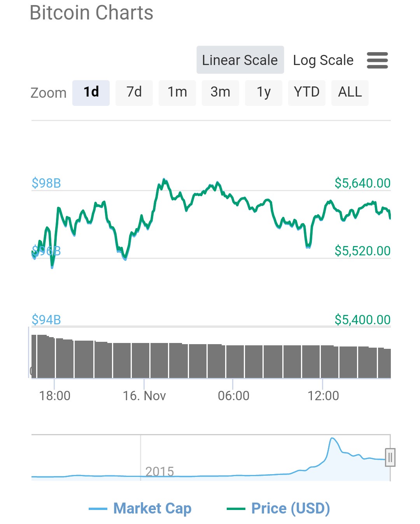Screen dimensions: 420x524
Task: Set zoom to 3m
Action: pyautogui.click(x=220, y=92)
